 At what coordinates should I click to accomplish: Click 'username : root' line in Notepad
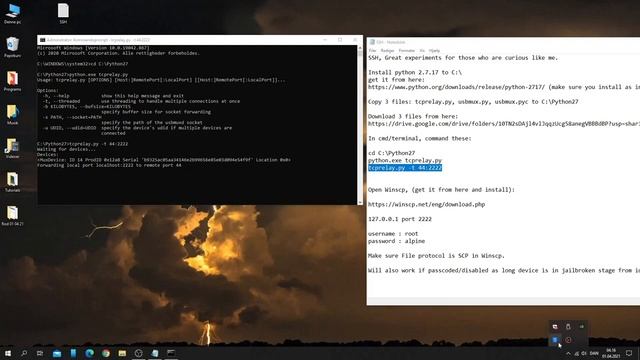click(x=393, y=233)
